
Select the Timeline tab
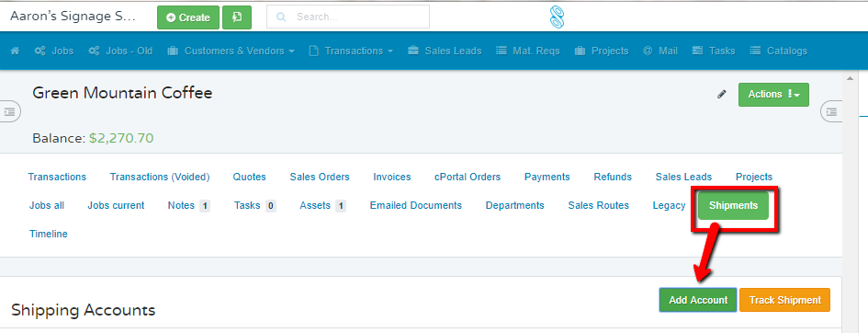[49, 234]
